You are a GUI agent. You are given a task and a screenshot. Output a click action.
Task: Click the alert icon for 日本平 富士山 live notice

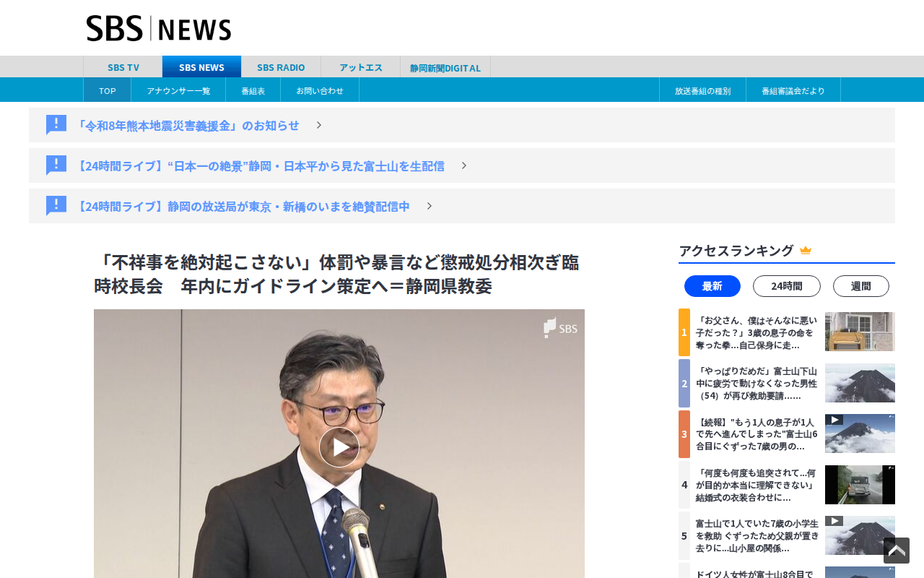coord(56,165)
